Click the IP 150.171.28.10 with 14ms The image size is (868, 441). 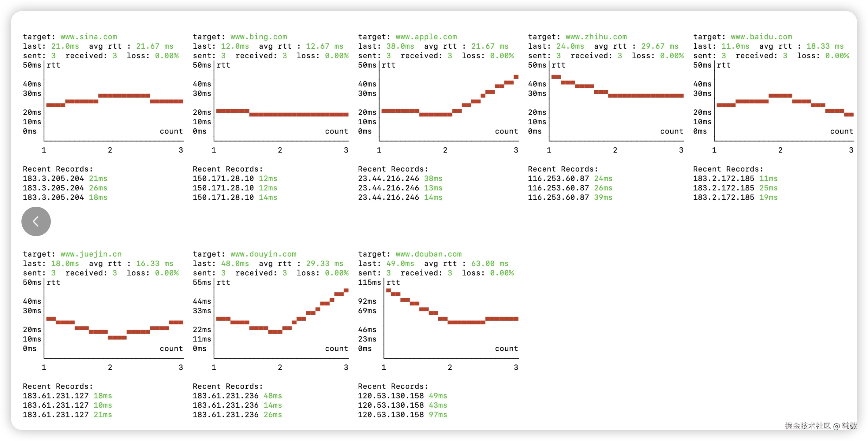click(x=223, y=197)
